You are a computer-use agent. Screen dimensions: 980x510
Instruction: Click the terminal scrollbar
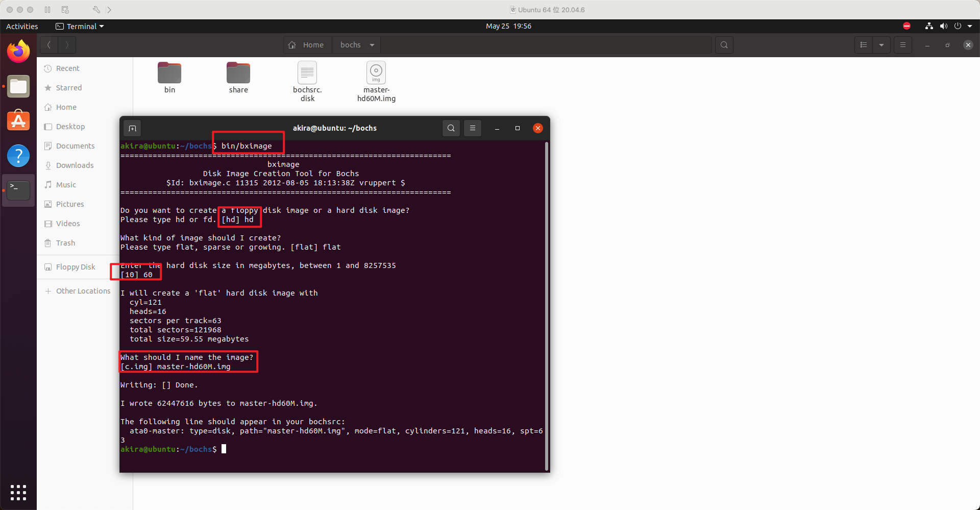coord(547,305)
